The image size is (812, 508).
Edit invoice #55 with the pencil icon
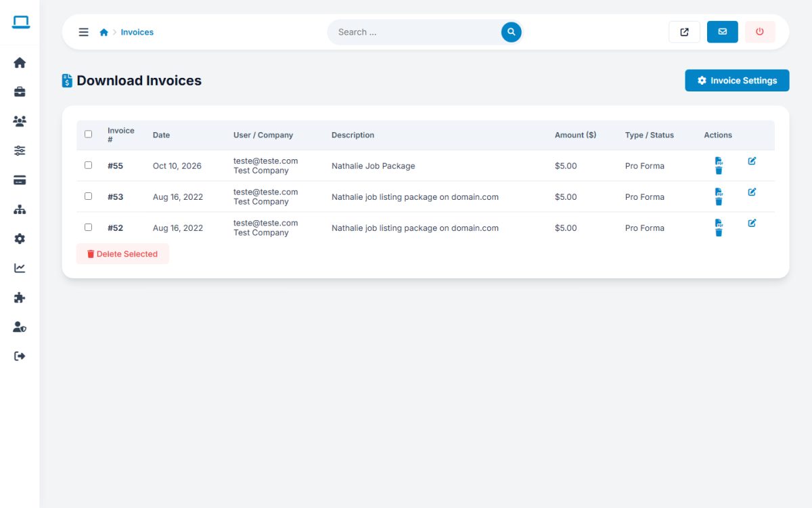(x=752, y=161)
